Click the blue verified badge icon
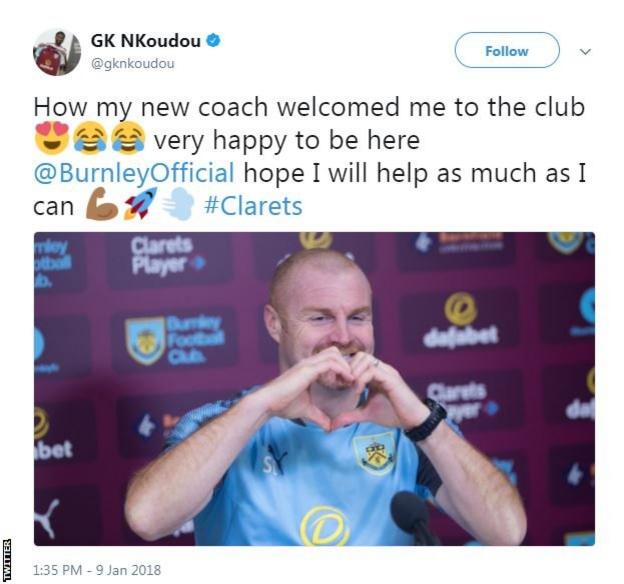This screenshot has height=584, width=624. (213, 40)
